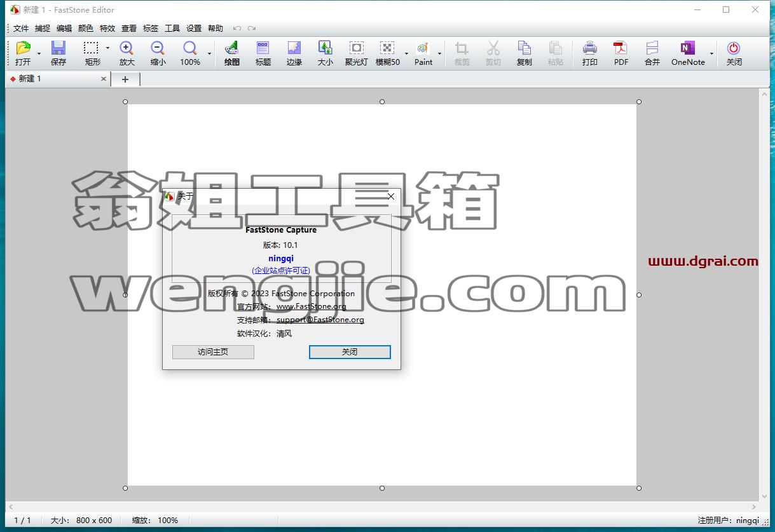Follow the www.FastStone.org link
Screen dimensions: 775x532
coord(312,306)
